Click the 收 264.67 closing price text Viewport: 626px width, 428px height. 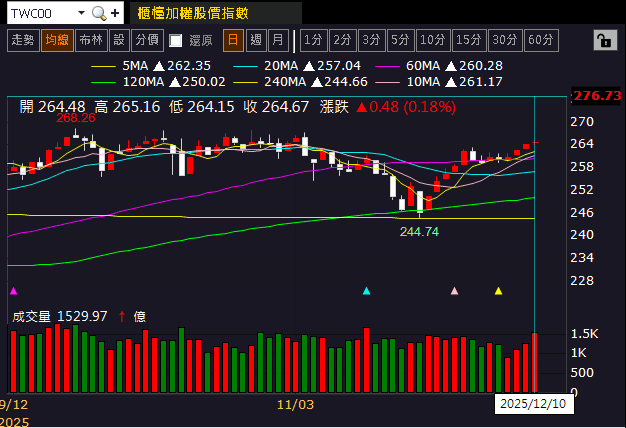pos(276,107)
